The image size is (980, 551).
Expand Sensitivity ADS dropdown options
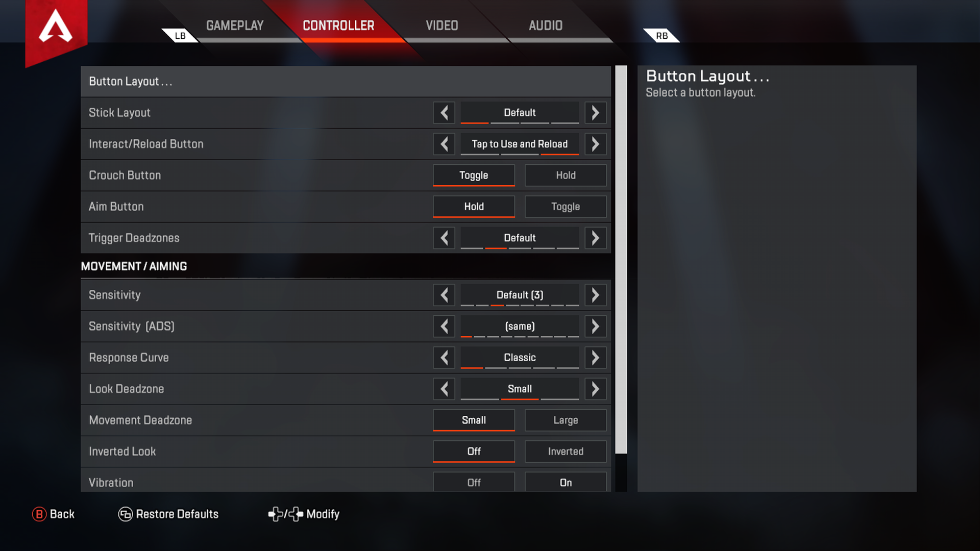(x=596, y=327)
